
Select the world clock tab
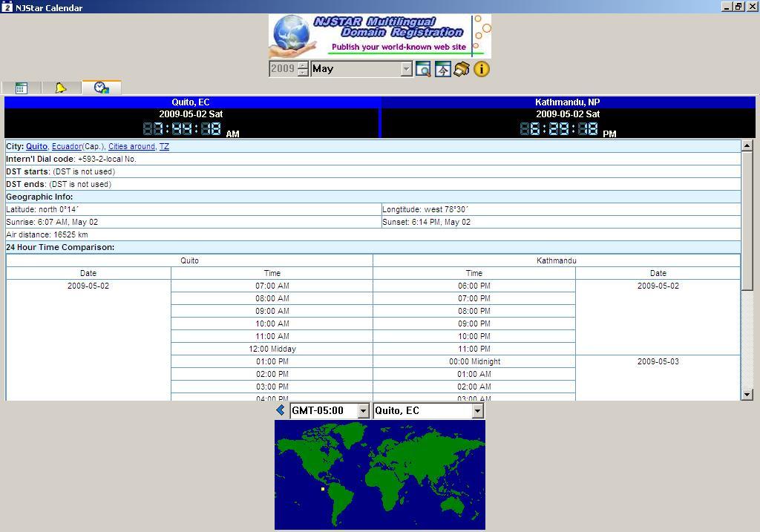pyautogui.click(x=101, y=88)
